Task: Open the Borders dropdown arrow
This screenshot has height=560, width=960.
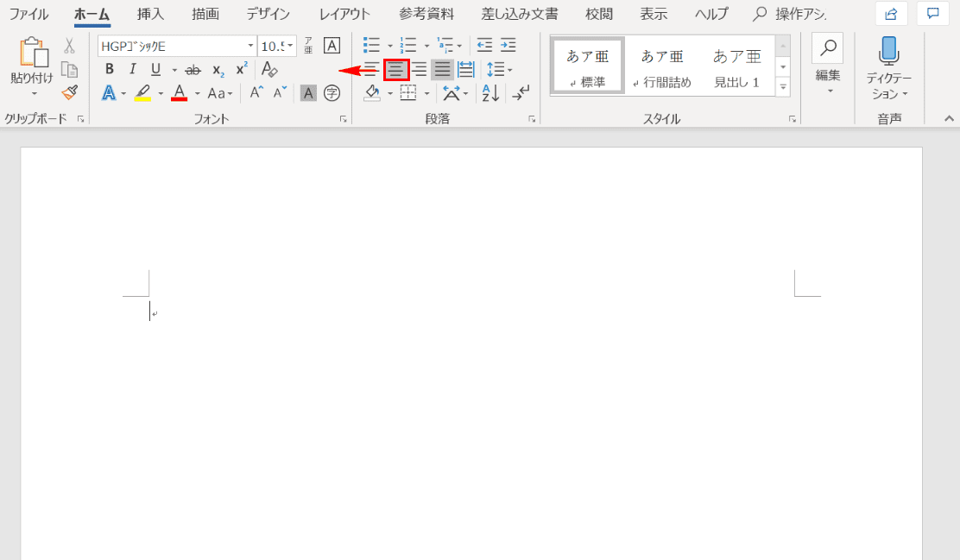Action: tap(426, 94)
